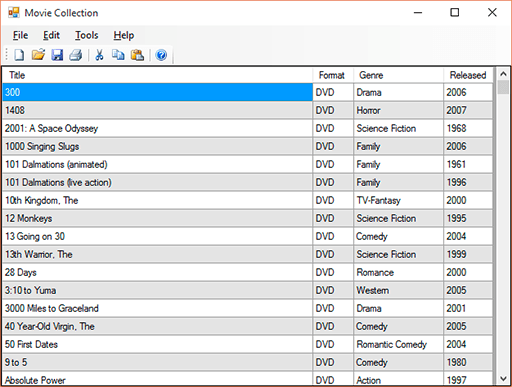The height and width of the screenshot is (387, 512).
Task: Minimize the Movie Collection window
Action: pyautogui.click(x=418, y=13)
